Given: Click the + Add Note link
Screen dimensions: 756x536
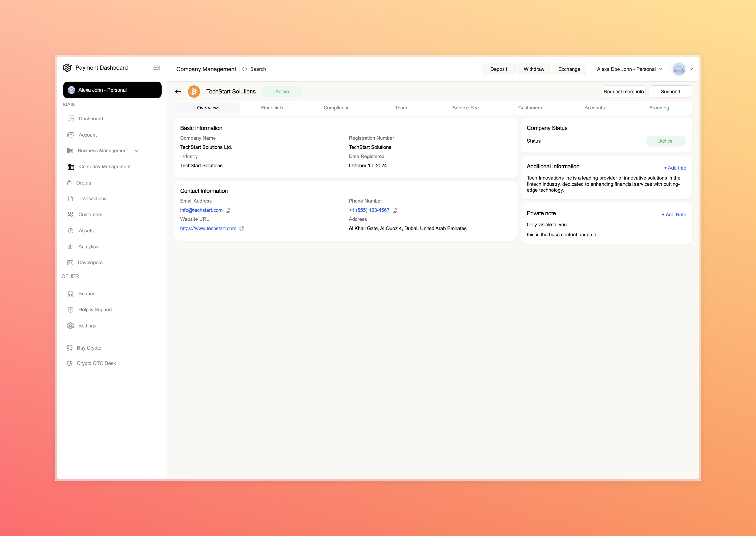Looking at the screenshot, I should [x=674, y=215].
